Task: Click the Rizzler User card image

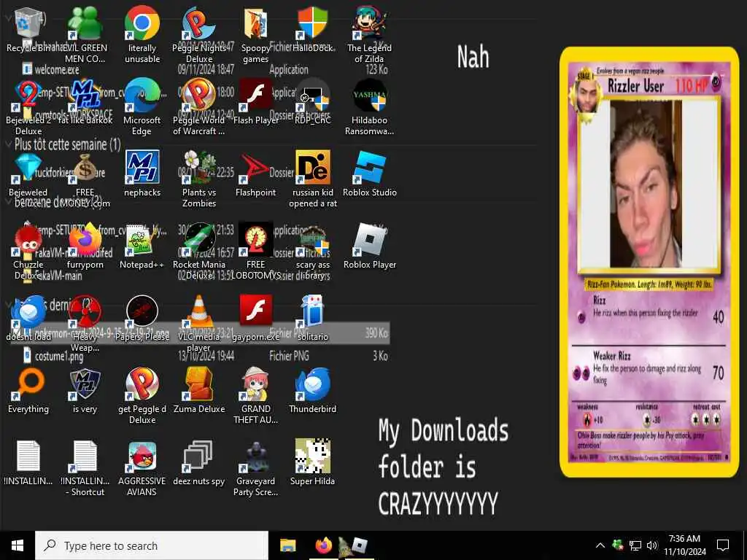Action: (649, 262)
